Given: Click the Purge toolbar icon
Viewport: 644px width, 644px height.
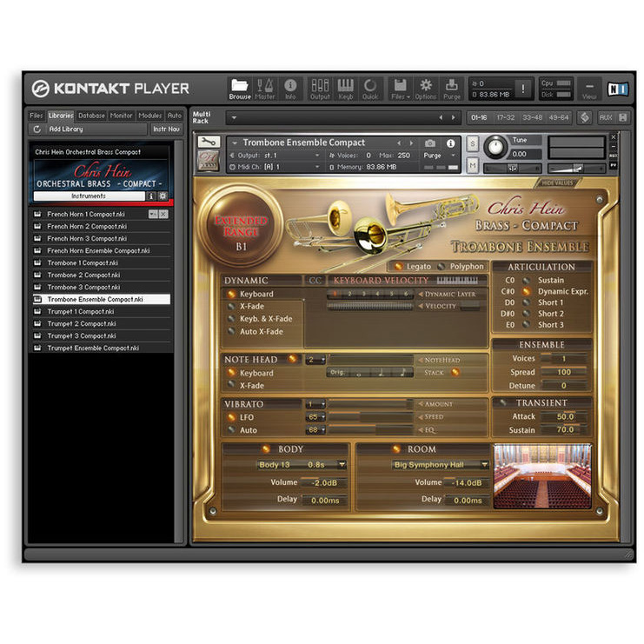Looking at the screenshot, I should click(x=452, y=89).
